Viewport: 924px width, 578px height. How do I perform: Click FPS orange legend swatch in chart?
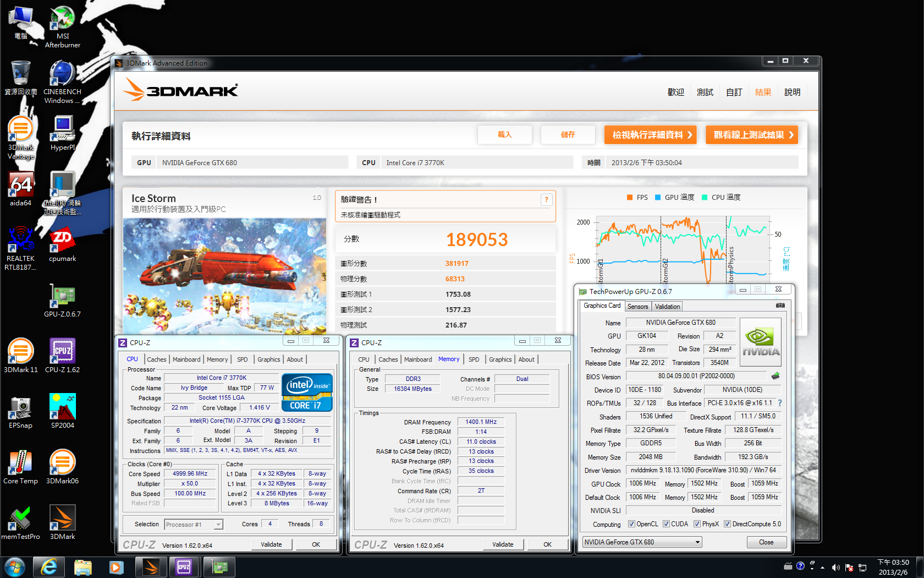[630, 198]
